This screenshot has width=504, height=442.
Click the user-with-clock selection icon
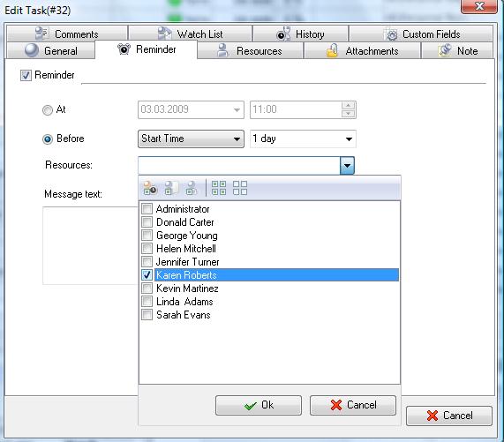(x=150, y=188)
